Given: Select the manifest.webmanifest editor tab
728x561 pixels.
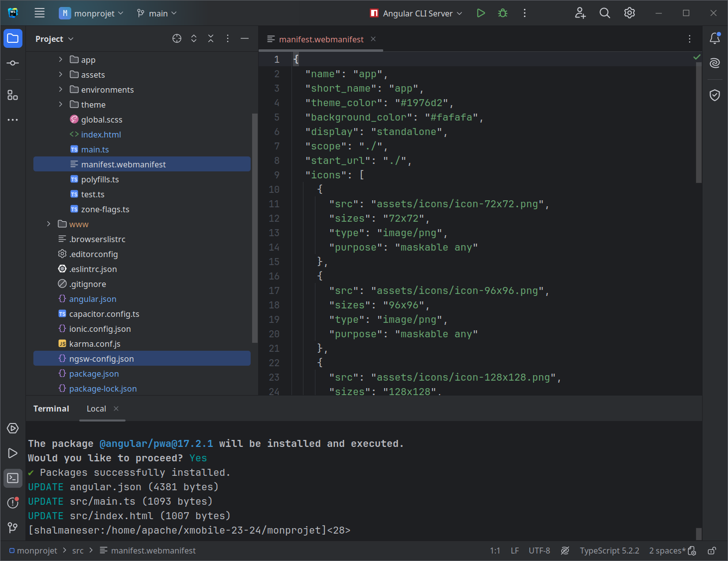Looking at the screenshot, I should (x=321, y=39).
